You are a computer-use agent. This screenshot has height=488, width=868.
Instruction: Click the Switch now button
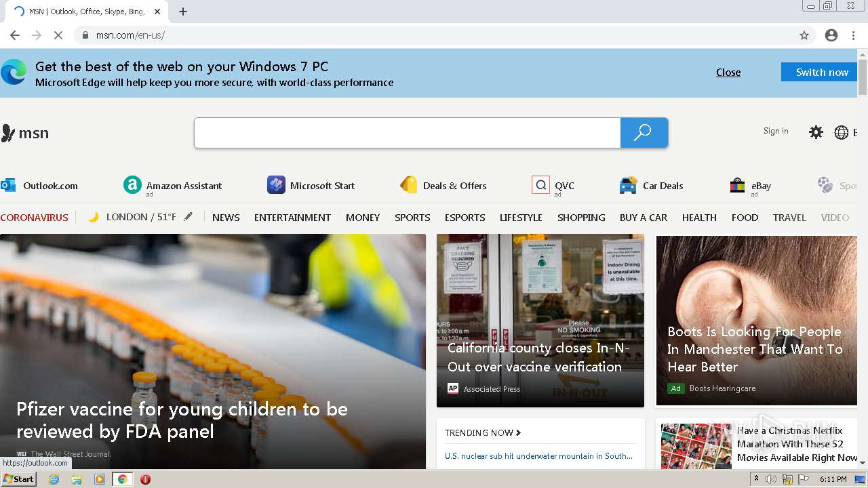click(819, 72)
